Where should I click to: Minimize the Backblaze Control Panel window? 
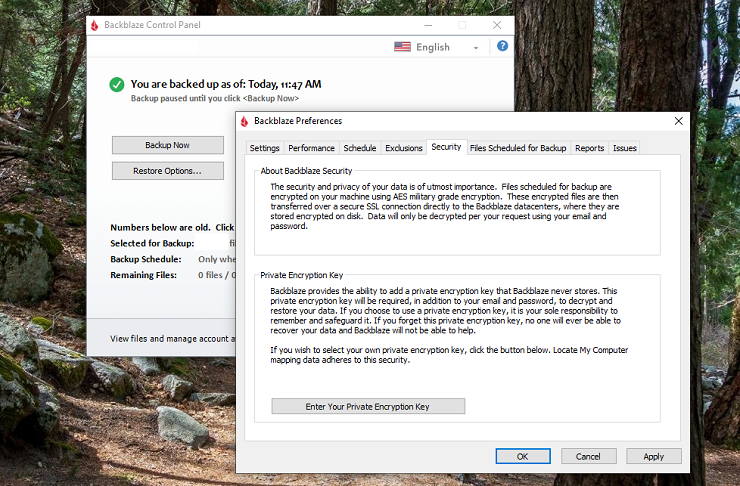coord(428,25)
